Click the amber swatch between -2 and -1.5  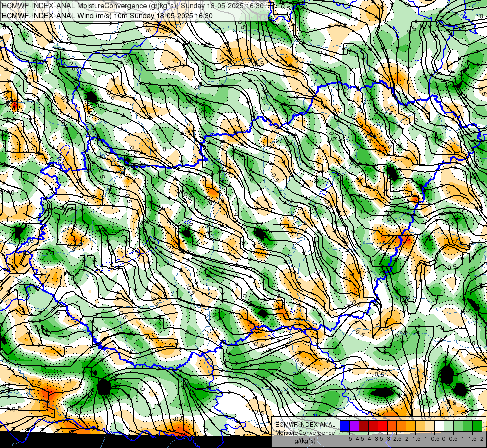click(411, 426)
